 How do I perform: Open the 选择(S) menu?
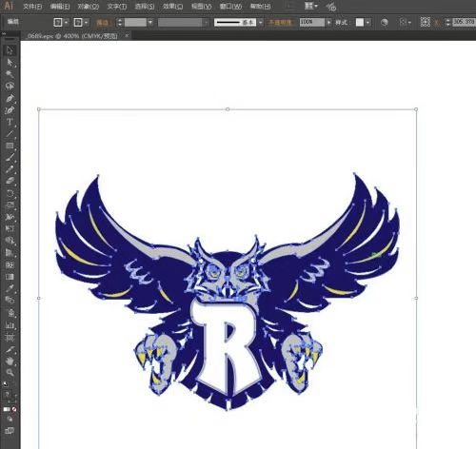coord(145,7)
